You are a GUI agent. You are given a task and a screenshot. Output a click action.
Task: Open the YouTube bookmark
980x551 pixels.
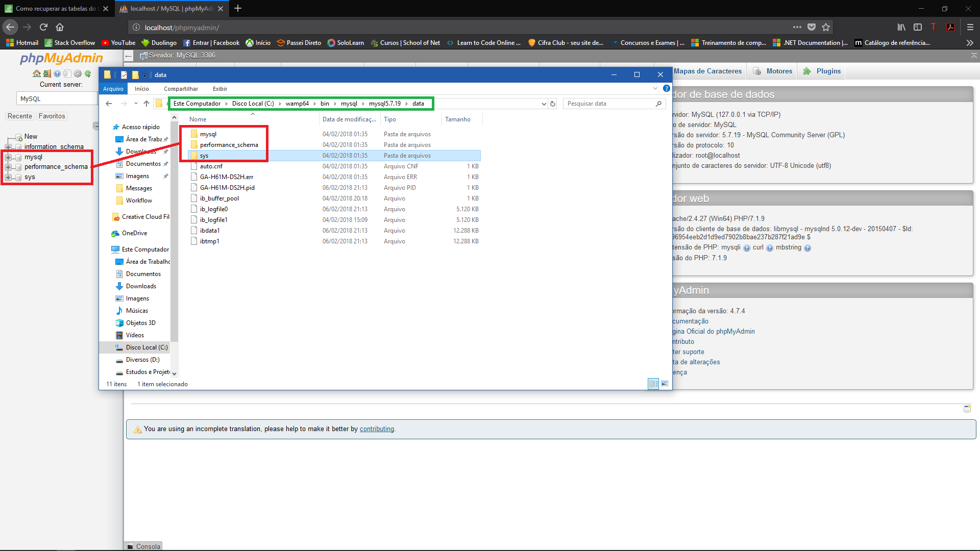coord(118,43)
